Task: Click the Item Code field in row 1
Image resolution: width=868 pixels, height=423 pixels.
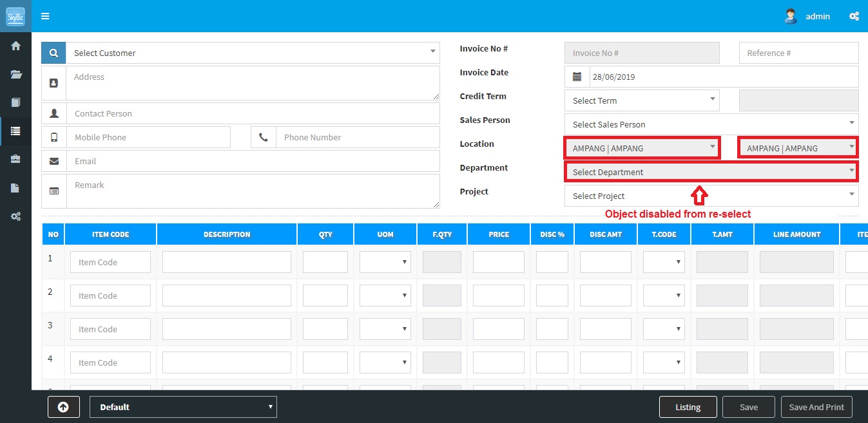Action: tap(110, 262)
